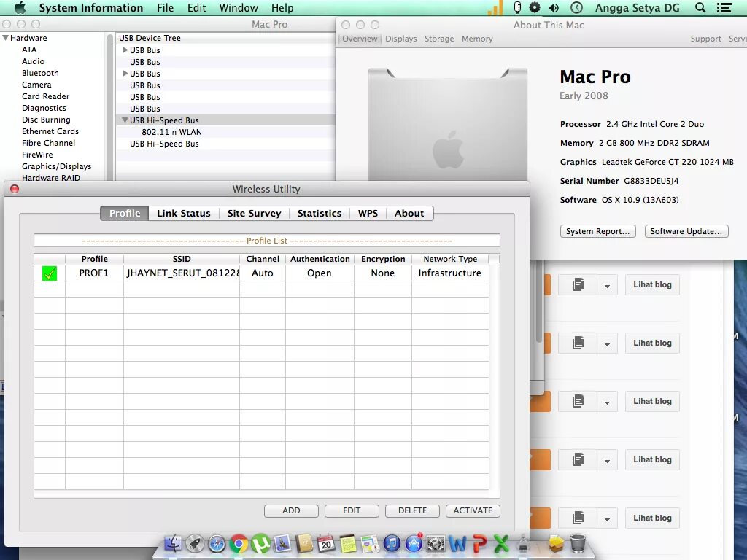Viewport: 747px width, 560px height.
Task: Open System Preferences gears in dock
Action: click(x=436, y=543)
